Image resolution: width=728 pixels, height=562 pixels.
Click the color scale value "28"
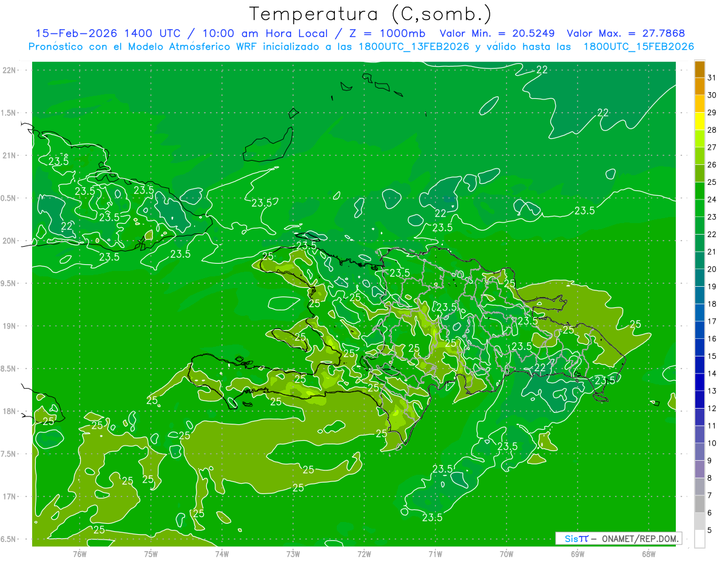click(712, 130)
